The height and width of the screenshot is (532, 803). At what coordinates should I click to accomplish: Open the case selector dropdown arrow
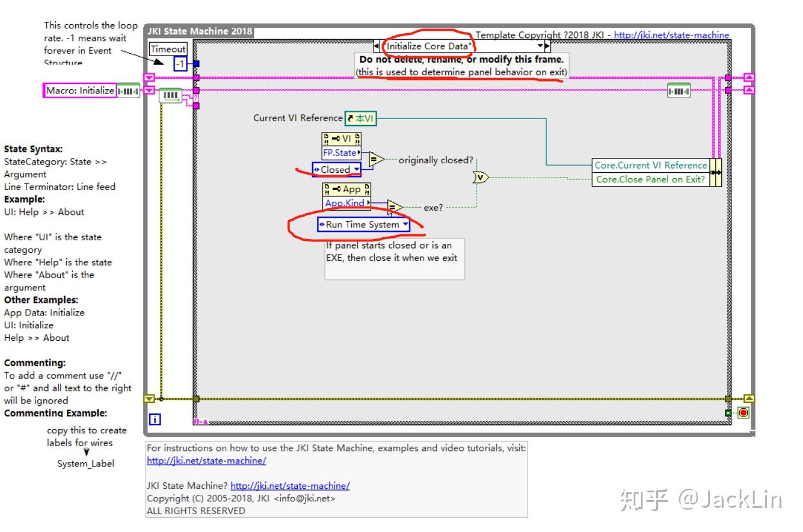click(x=539, y=46)
